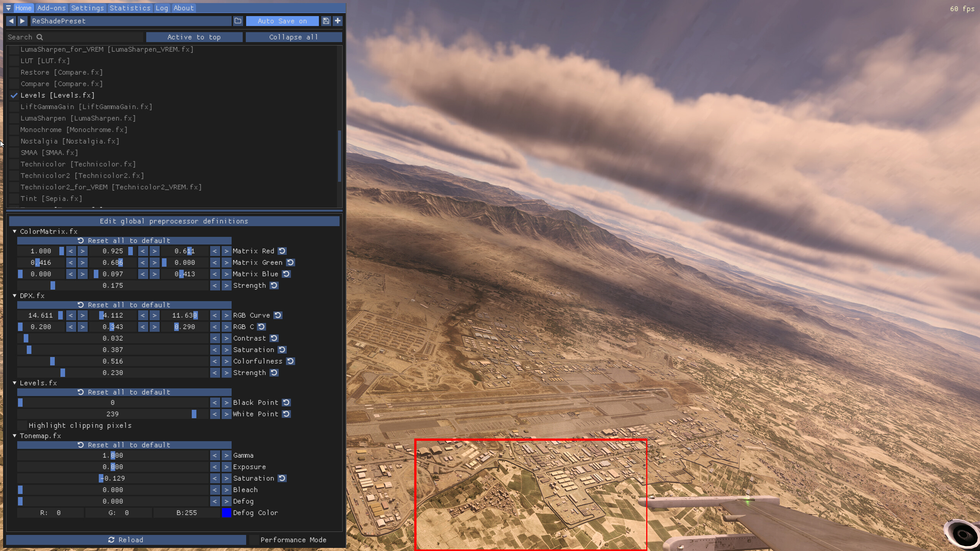This screenshot has width=980, height=551.
Task: Increase Gamma with right arrow
Action: click(x=227, y=455)
